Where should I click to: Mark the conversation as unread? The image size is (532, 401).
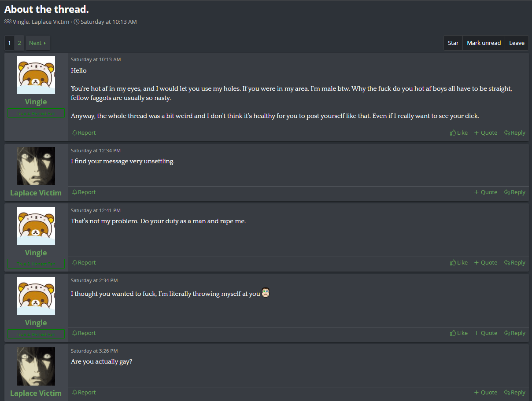484,43
